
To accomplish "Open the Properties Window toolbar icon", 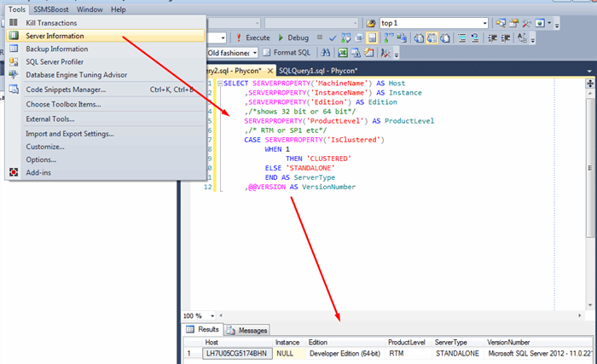I will pyautogui.click(x=513, y=23).
